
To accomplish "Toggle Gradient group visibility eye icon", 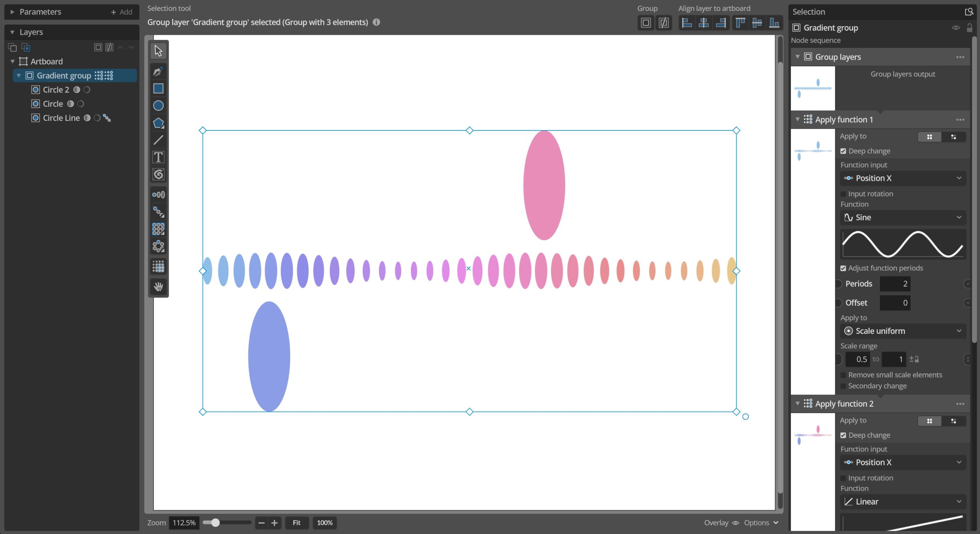I will 955,28.
